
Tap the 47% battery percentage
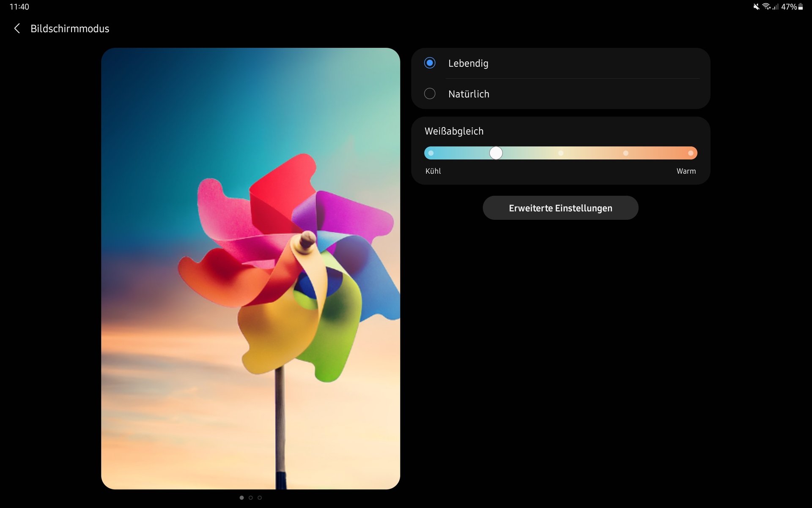[789, 7]
